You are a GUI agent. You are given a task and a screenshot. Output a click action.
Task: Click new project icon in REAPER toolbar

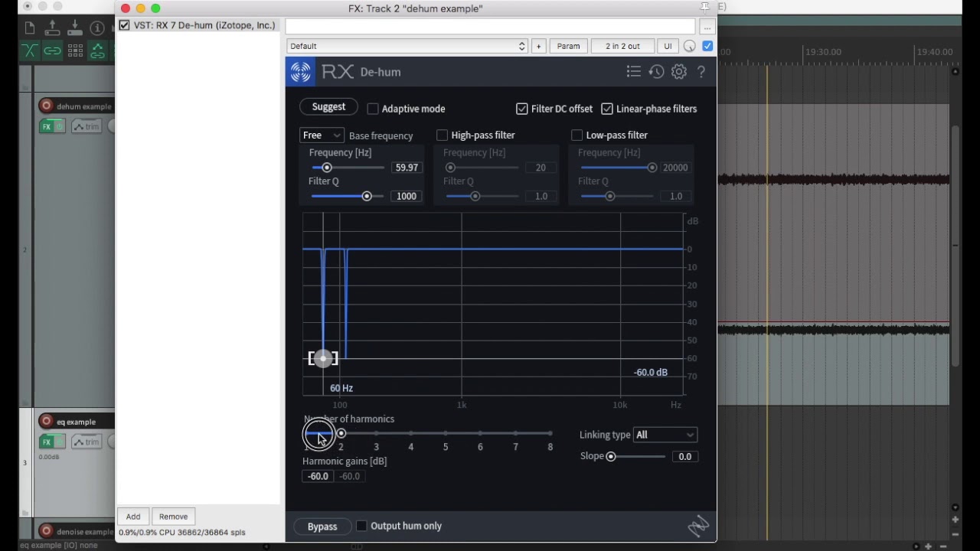(30, 28)
